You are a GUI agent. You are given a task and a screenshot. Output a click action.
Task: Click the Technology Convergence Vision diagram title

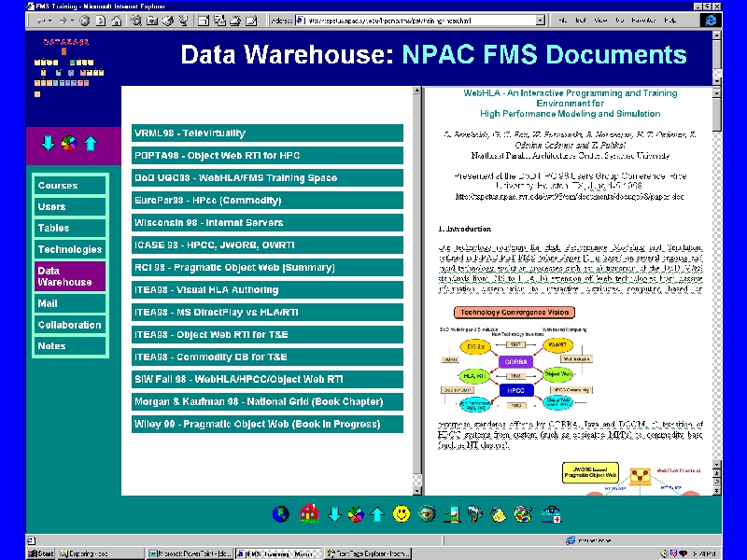point(514,313)
